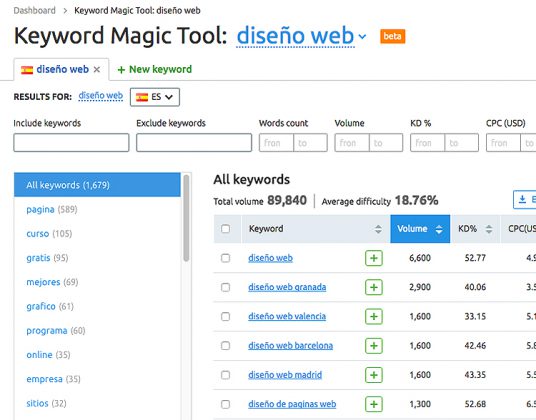Click Words count 'to' field
The width and height of the screenshot is (536, 420).
click(x=310, y=143)
